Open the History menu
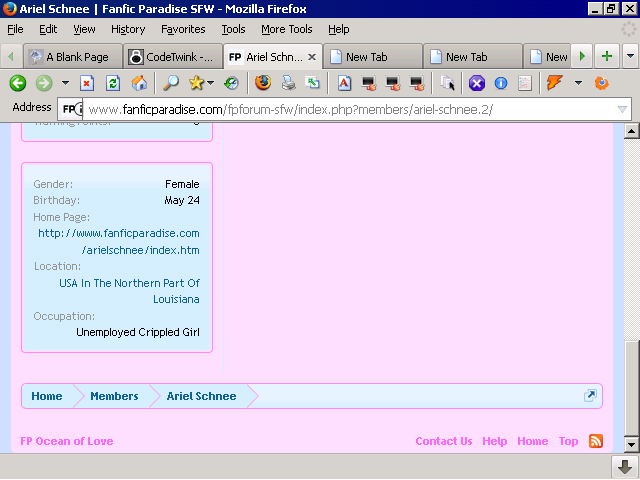The width and height of the screenshot is (640, 480). pyautogui.click(x=128, y=29)
